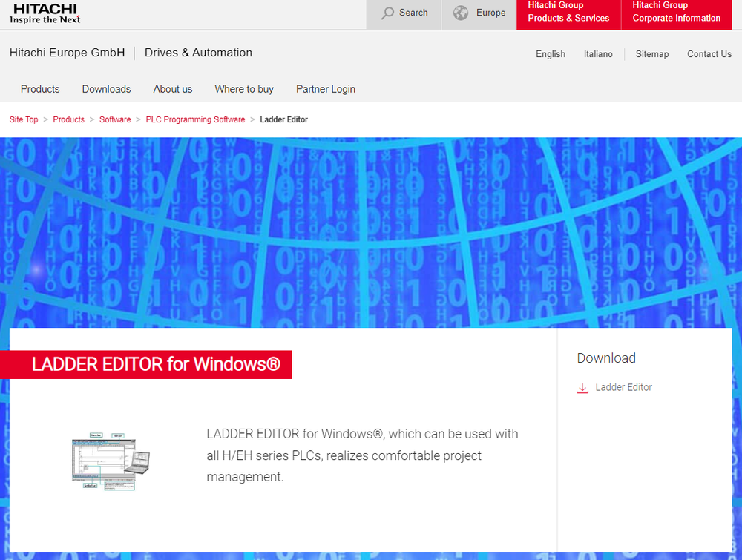Image resolution: width=742 pixels, height=560 pixels.
Task: Open the Products navigation menu
Action: coord(40,89)
